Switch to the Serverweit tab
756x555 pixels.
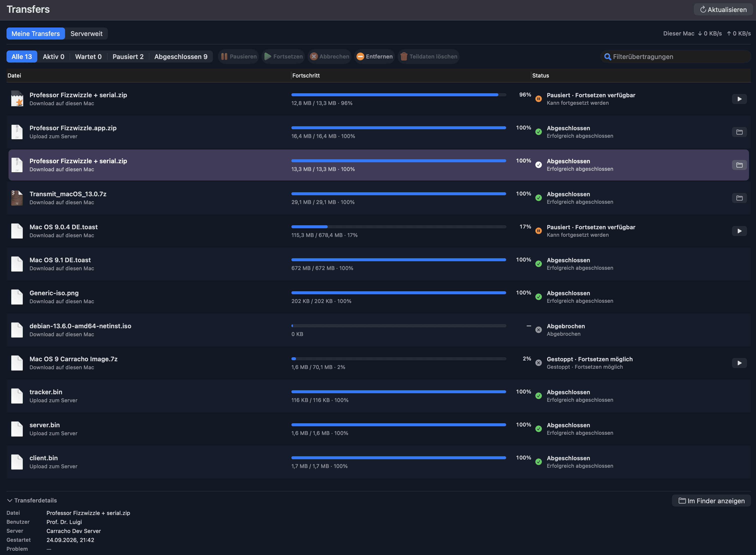coord(86,33)
